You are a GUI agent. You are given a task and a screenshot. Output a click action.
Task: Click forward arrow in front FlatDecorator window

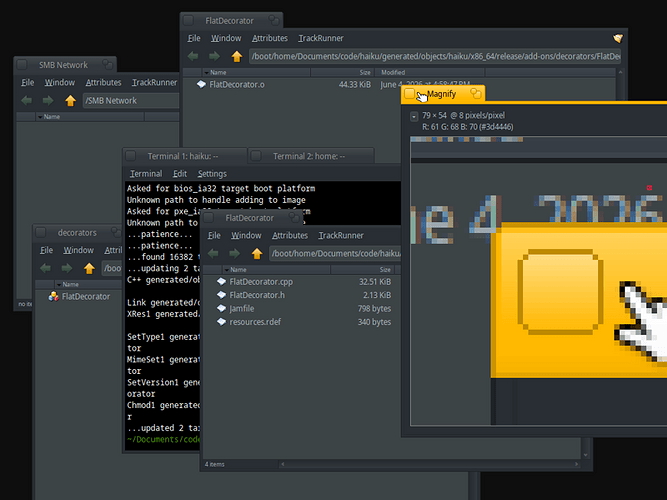click(234, 254)
